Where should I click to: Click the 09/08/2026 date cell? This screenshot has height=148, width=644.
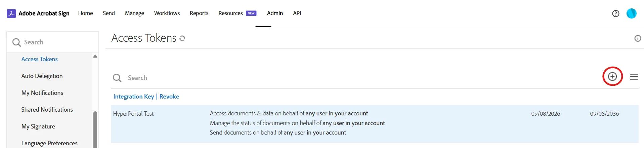coord(546,114)
